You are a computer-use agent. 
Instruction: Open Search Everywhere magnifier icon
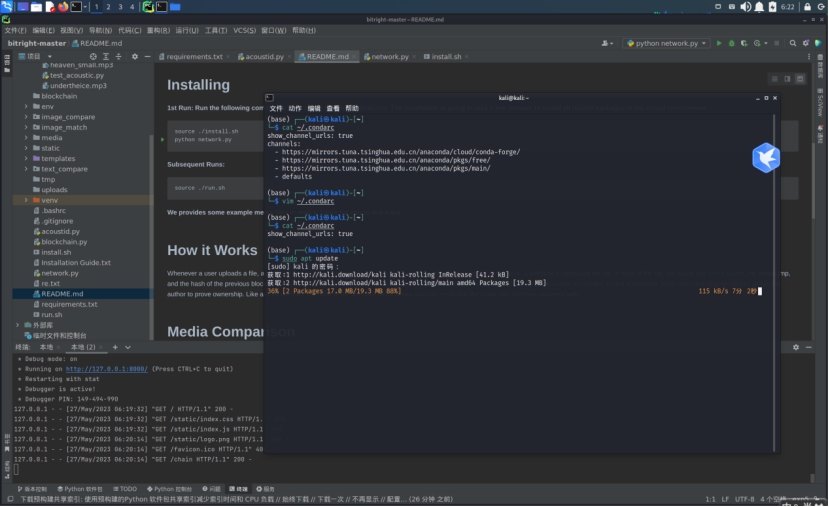(793, 43)
